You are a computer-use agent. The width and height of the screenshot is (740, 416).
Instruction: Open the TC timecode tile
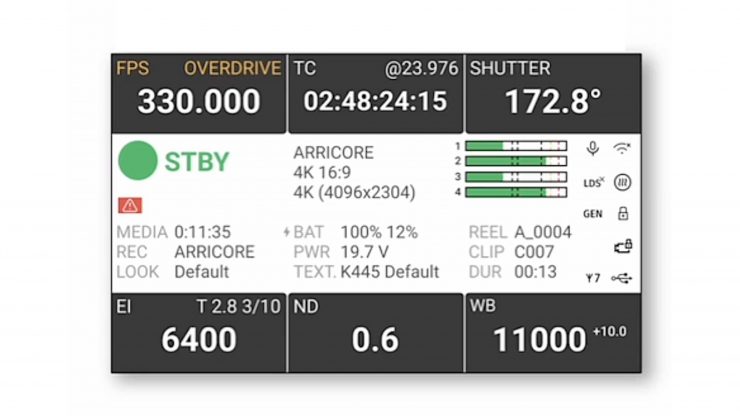[375, 93]
